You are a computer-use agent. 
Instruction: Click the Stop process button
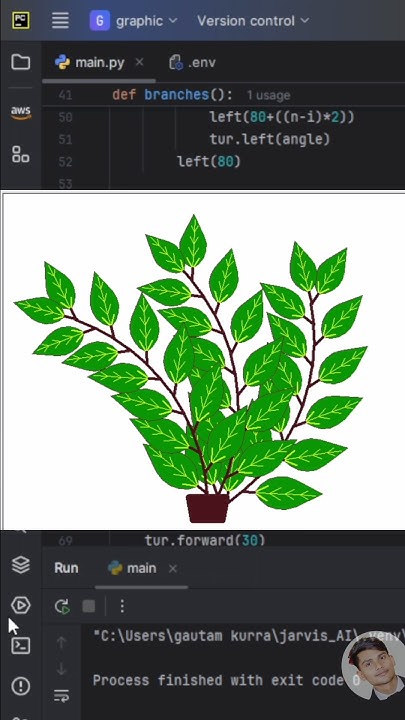pos(89,607)
